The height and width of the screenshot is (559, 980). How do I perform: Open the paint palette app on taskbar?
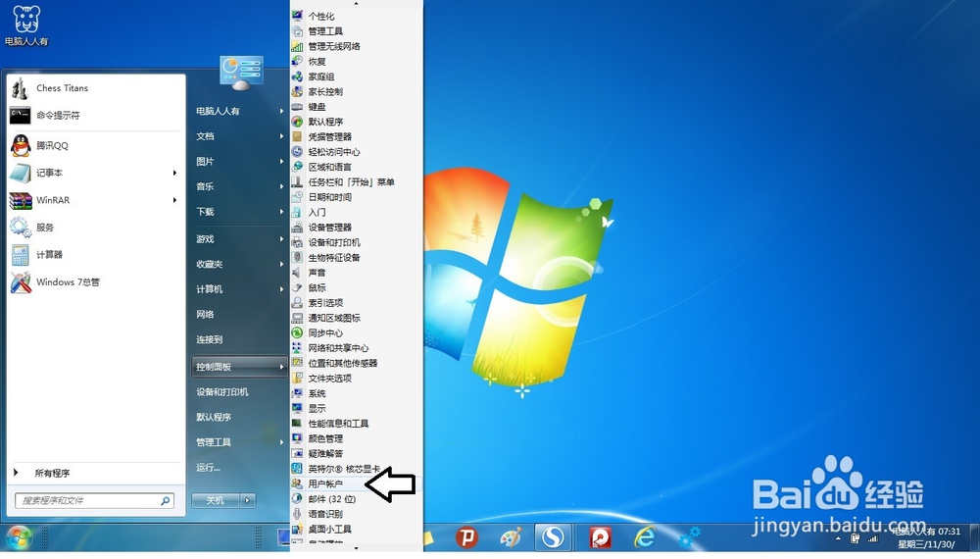pos(511,537)
